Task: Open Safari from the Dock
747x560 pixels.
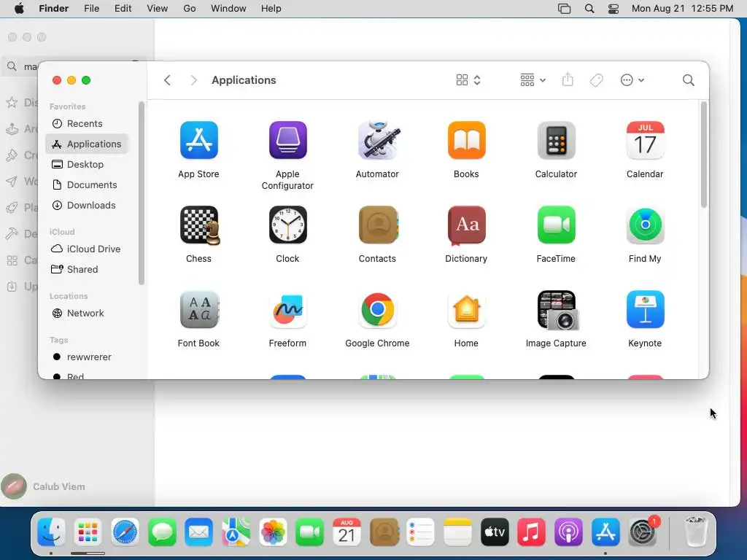Action: (x=125, y=532)
